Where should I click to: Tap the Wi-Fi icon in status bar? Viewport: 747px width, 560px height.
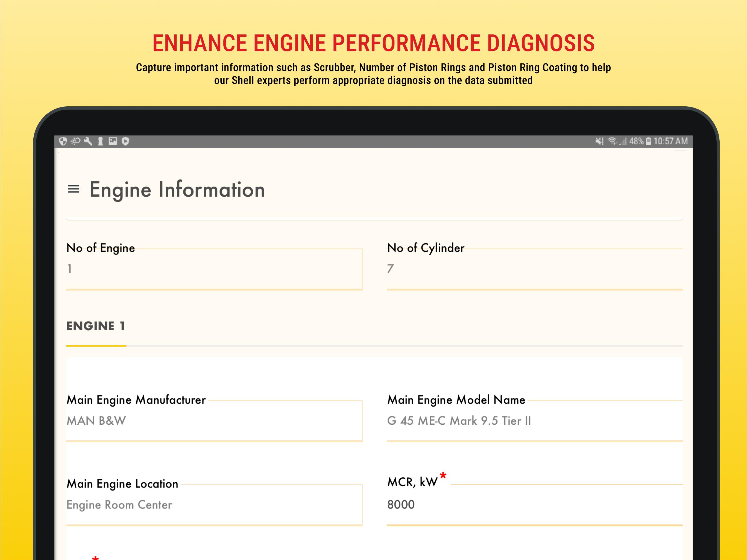[x=612, y=141]
